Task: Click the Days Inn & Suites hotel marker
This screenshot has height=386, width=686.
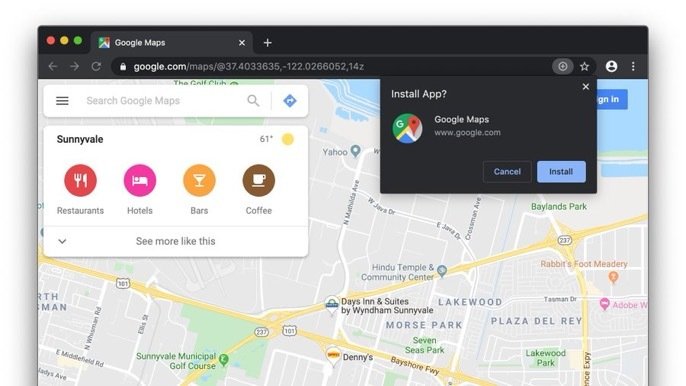Action: click(x=332, y=304)
